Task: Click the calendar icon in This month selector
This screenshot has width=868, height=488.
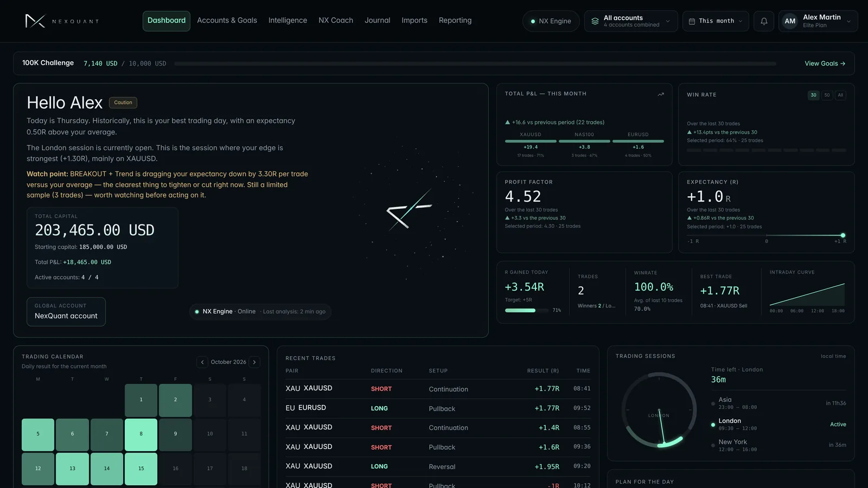Action: pos(692,21)
